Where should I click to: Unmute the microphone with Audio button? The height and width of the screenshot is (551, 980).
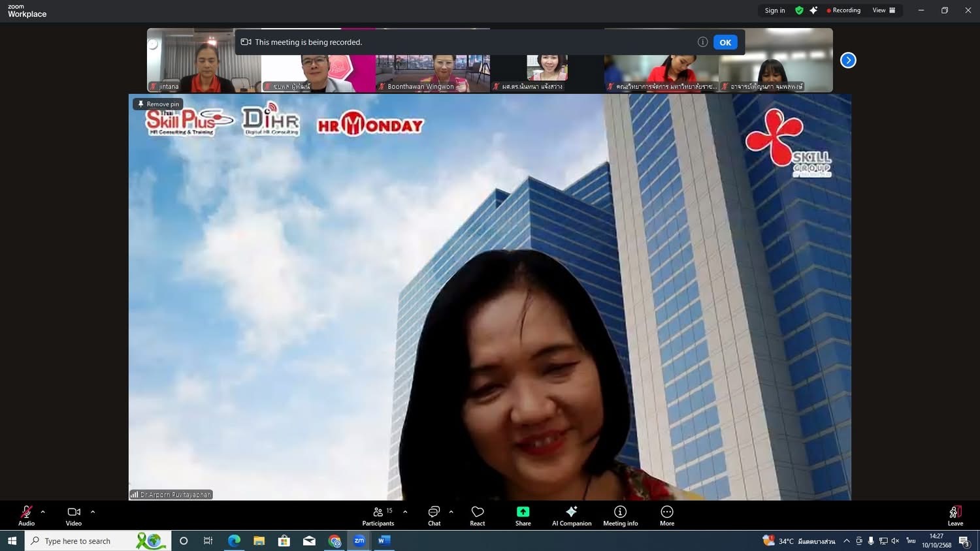[x=26, y=514]
